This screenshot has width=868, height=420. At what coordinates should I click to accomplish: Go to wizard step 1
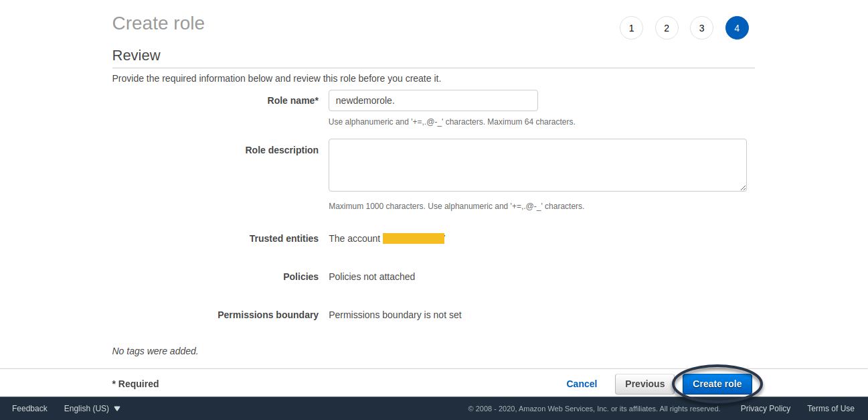coord(631,28)
